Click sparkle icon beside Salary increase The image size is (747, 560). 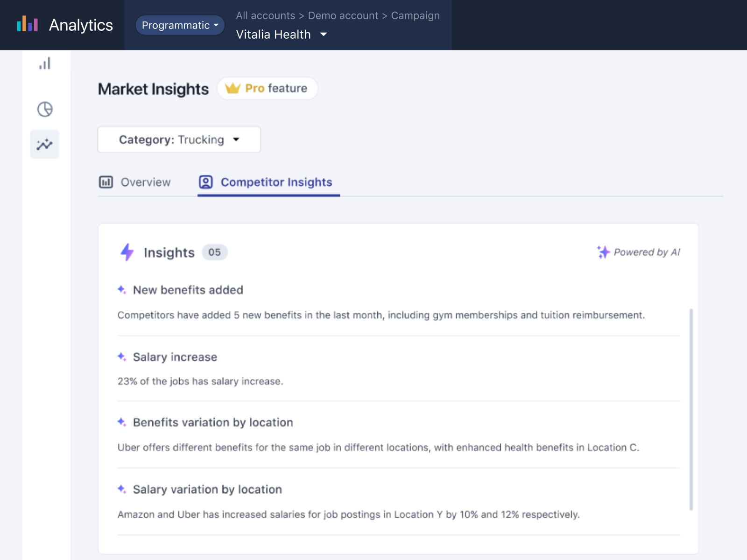coord(122,357)
